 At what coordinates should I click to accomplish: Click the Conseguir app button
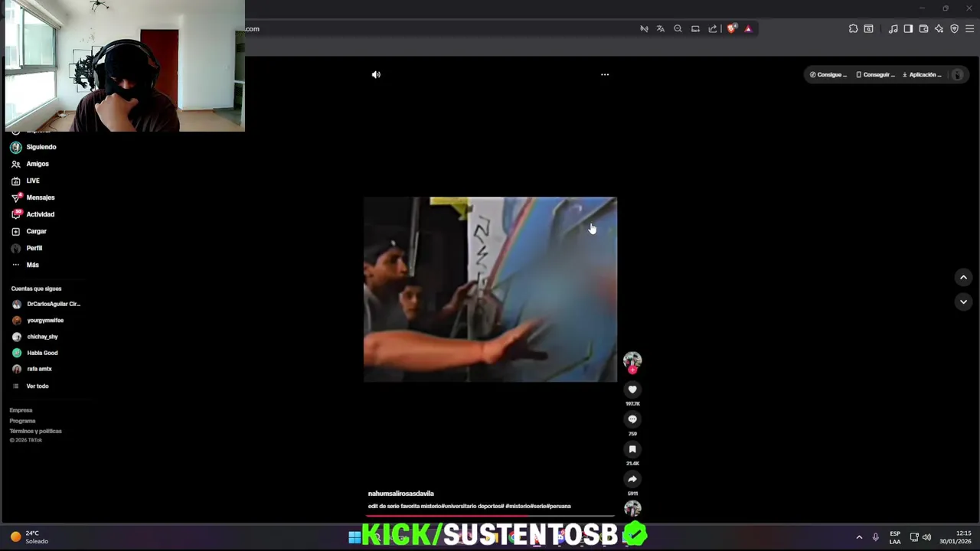[x=875, y=75]
